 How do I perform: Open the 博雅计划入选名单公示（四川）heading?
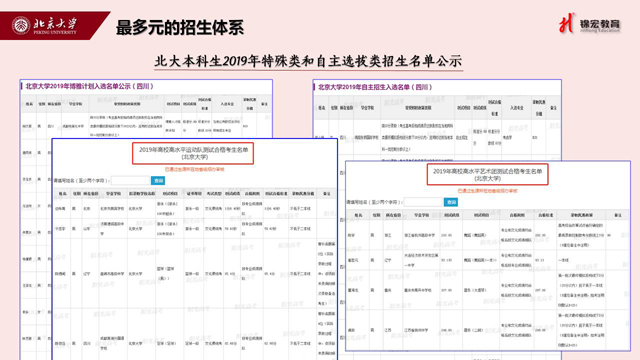coord(89,86)
